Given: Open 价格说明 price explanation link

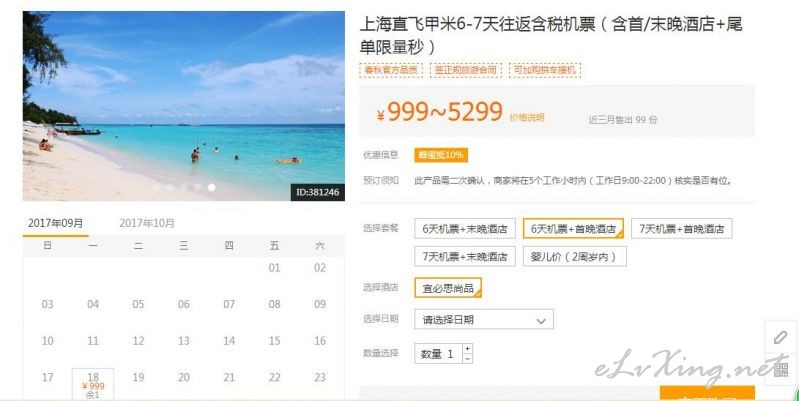Looking at the screenshot, I should pos(526,118).
